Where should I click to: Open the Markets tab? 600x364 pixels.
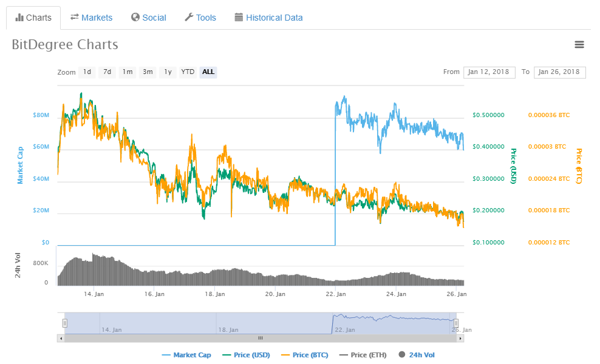click(92, 18)
